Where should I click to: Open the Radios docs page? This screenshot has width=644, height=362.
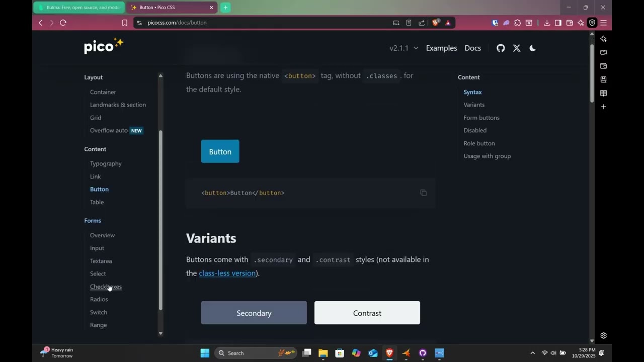pos(99,299)
